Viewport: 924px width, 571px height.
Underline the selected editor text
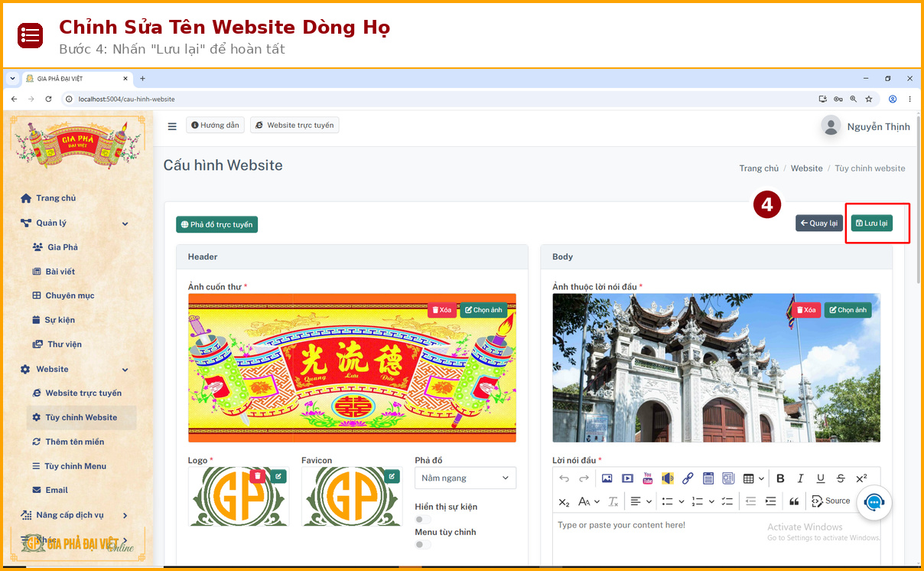click(821, 478)
